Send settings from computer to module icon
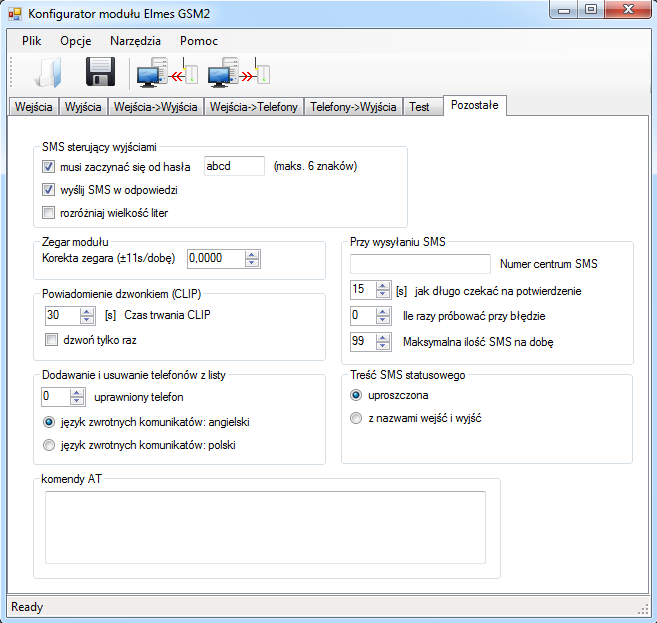Viewport: 657px width, 623px height. coord(238,72)
